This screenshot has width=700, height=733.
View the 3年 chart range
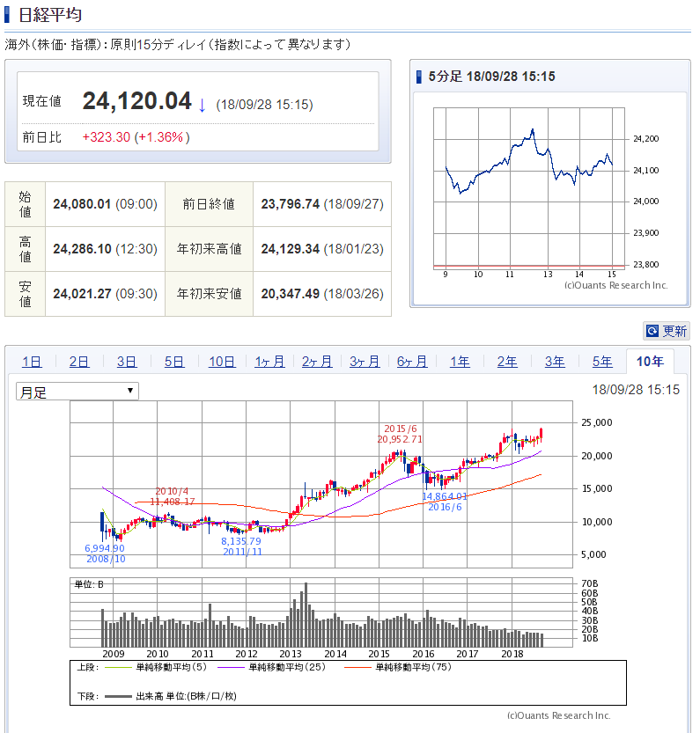pyautogui.click(x=555, y=362)
